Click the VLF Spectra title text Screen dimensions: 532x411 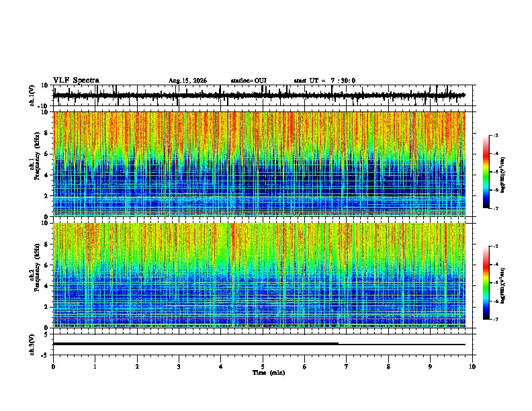[x=76, y=81]
